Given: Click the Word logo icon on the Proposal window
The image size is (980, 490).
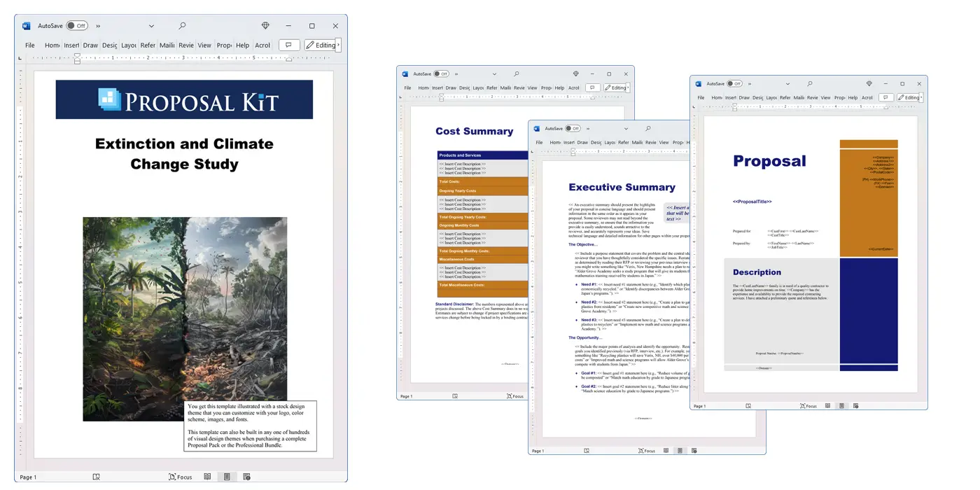Looking at the screenshot, I should coord(698,83).
